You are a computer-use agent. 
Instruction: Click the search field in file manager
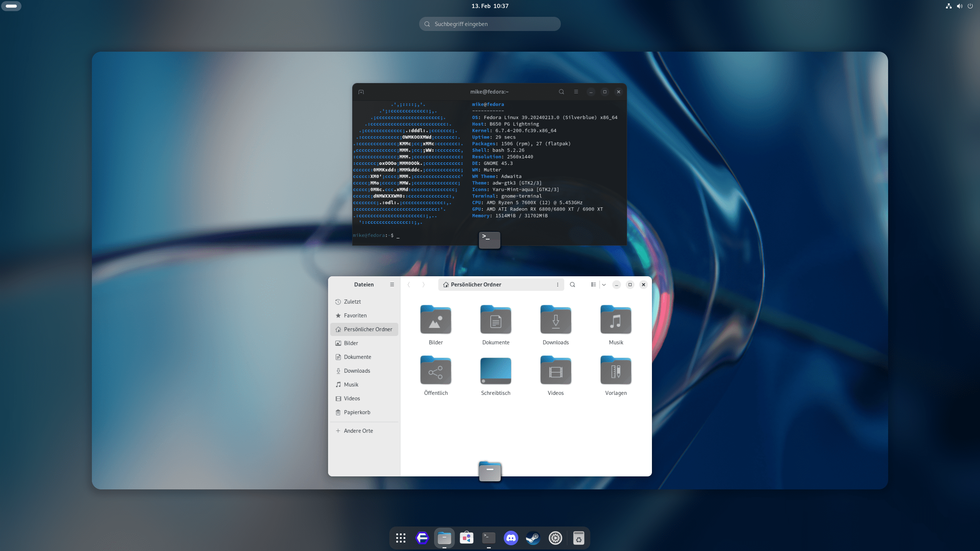point(572,284)
